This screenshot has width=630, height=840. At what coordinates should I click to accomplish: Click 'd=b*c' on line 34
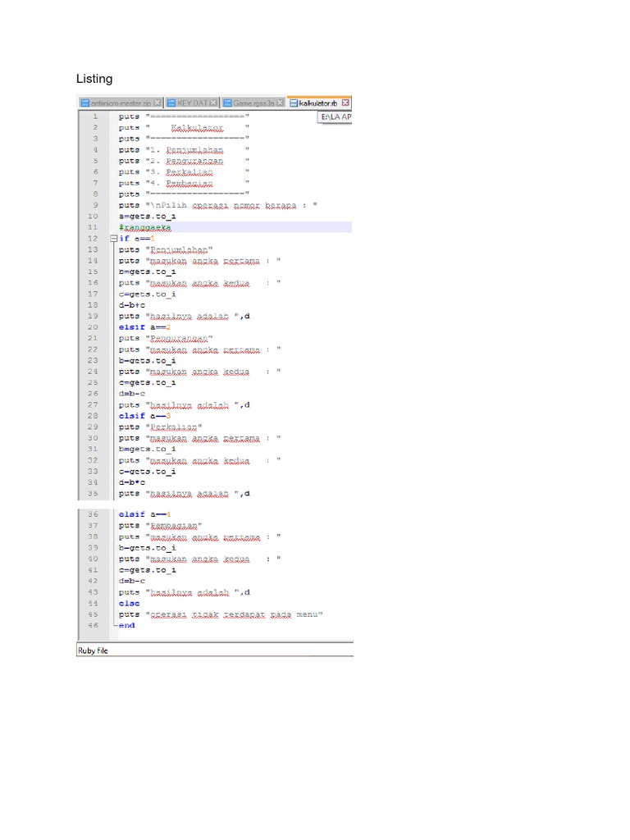pyautogui.click(x=132, y=482)
